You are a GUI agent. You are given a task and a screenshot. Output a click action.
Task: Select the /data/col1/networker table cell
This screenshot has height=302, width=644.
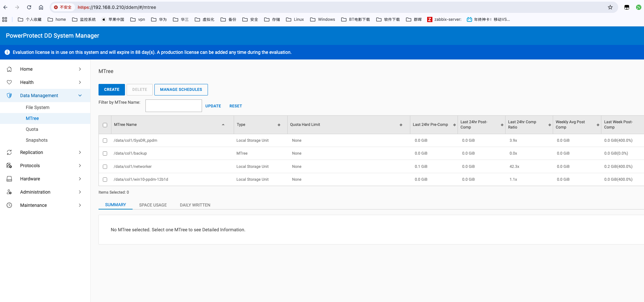pos(133,167)
